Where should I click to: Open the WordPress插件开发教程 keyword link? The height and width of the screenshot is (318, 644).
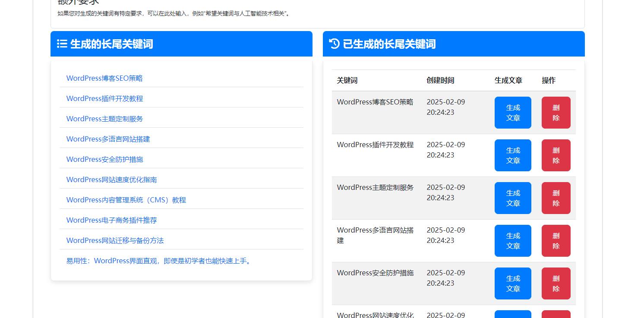(104, 98)
